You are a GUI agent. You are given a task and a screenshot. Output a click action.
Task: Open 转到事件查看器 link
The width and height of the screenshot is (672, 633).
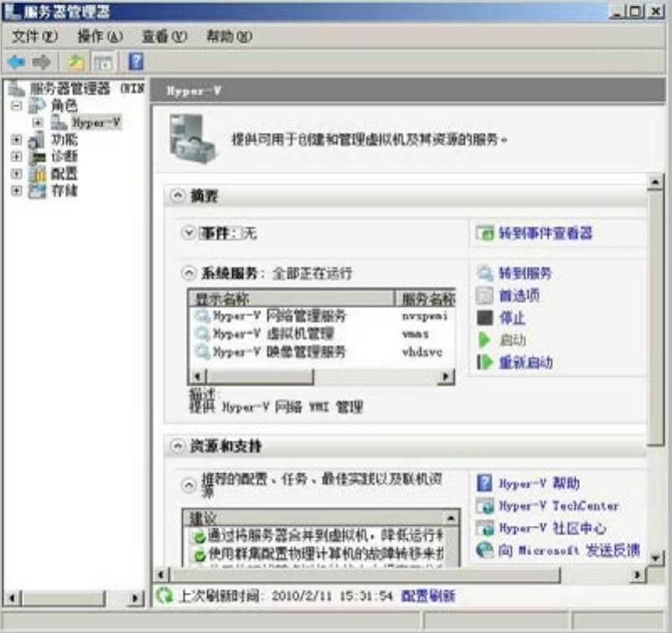[545, 234]
